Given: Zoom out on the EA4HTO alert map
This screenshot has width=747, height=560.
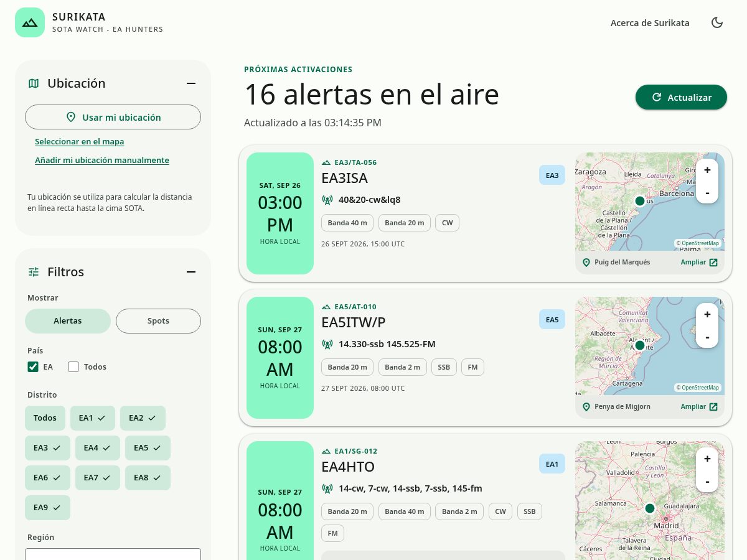Looking at the screenshot, I should pyautogui.click(x=707, y=481).
